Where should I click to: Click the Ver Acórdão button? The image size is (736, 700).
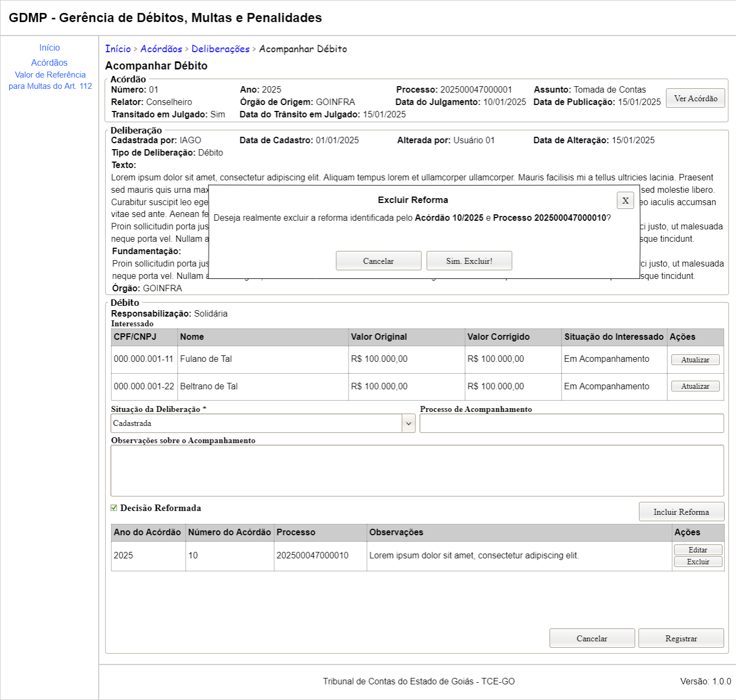point(695,98)
